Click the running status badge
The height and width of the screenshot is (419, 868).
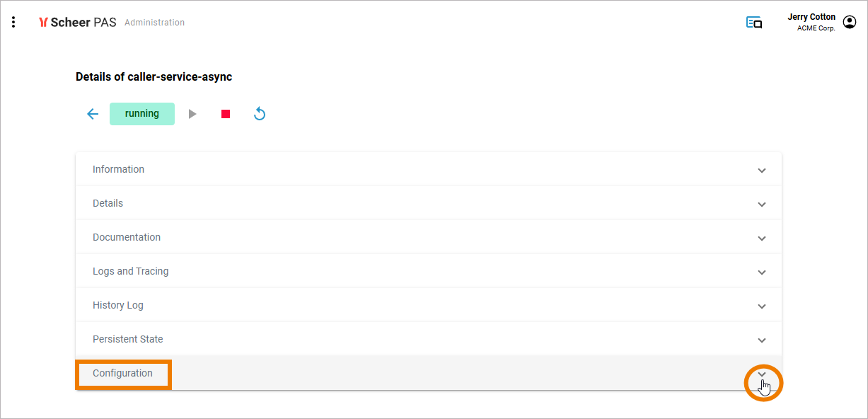(x=142, y=114)
